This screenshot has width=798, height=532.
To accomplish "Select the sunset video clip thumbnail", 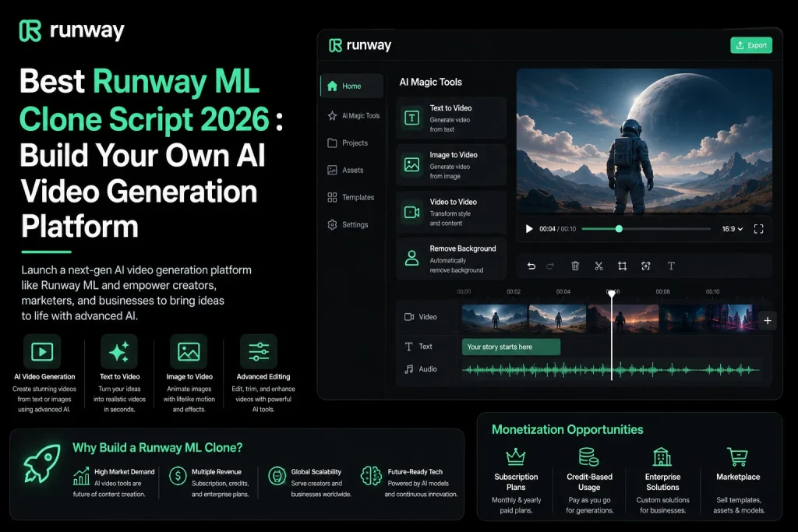I will coord(623,319).
